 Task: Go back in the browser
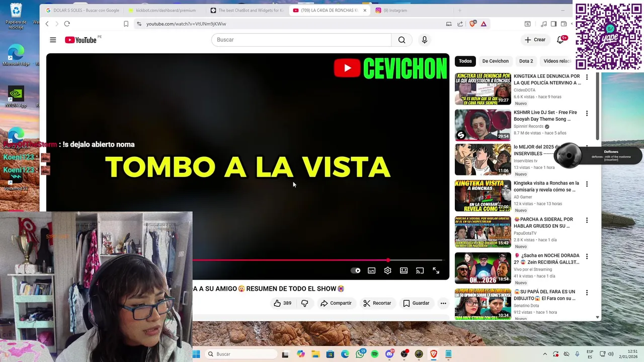click(47, 24)
